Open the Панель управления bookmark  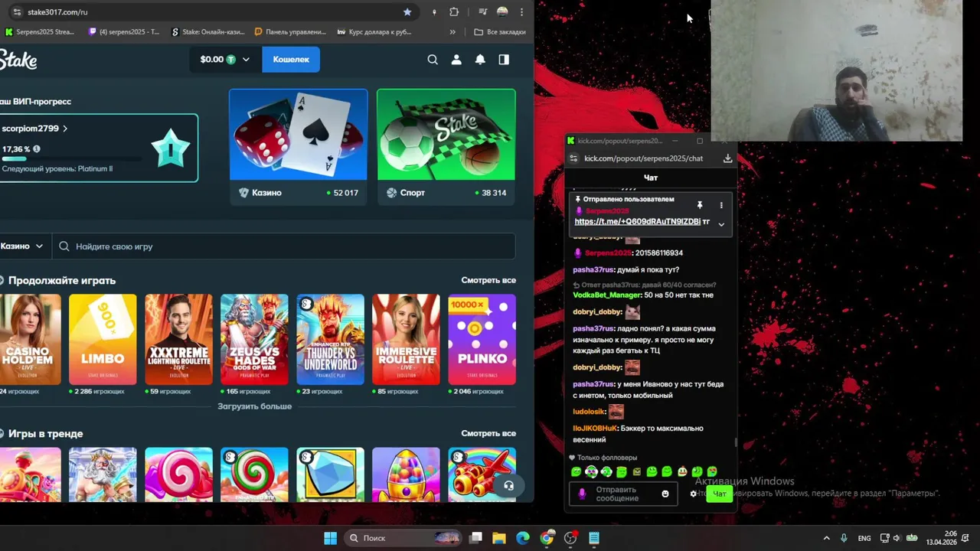coord(291,32)
